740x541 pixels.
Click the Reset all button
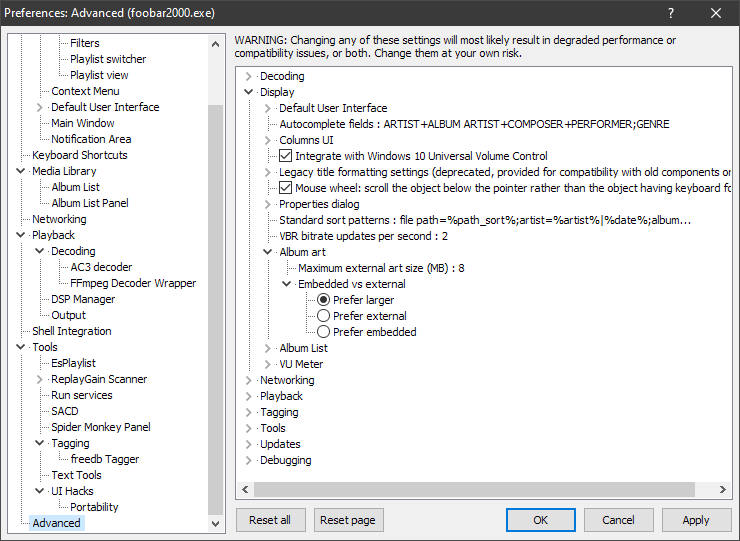(270, 520)
